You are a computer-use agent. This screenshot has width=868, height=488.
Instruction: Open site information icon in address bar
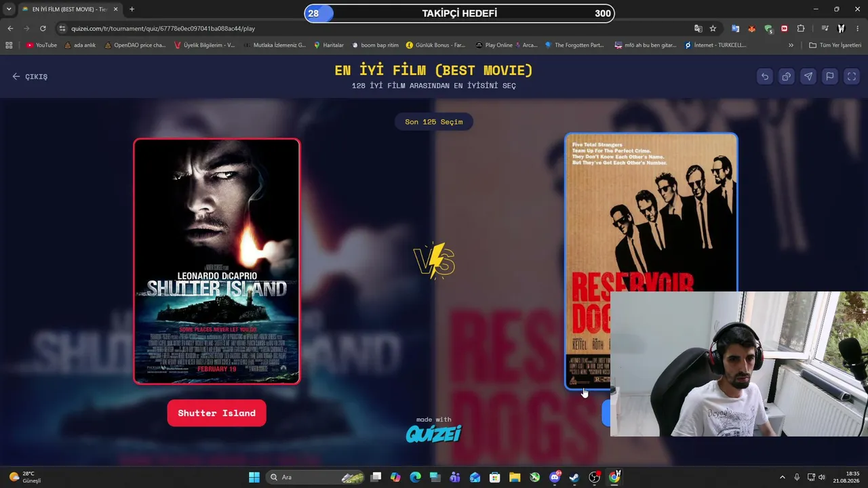coord(62,28)
